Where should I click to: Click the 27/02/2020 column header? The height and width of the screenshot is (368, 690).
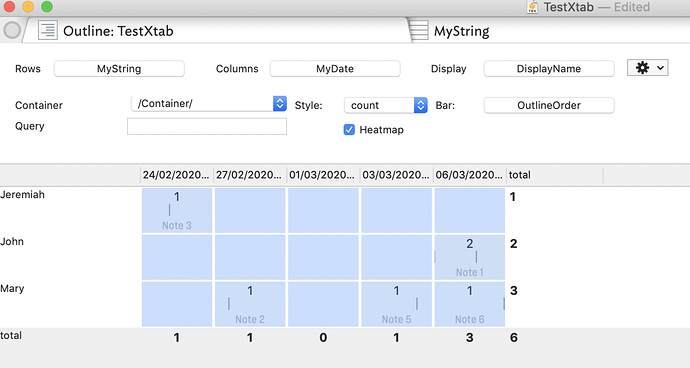pos(250,175)
